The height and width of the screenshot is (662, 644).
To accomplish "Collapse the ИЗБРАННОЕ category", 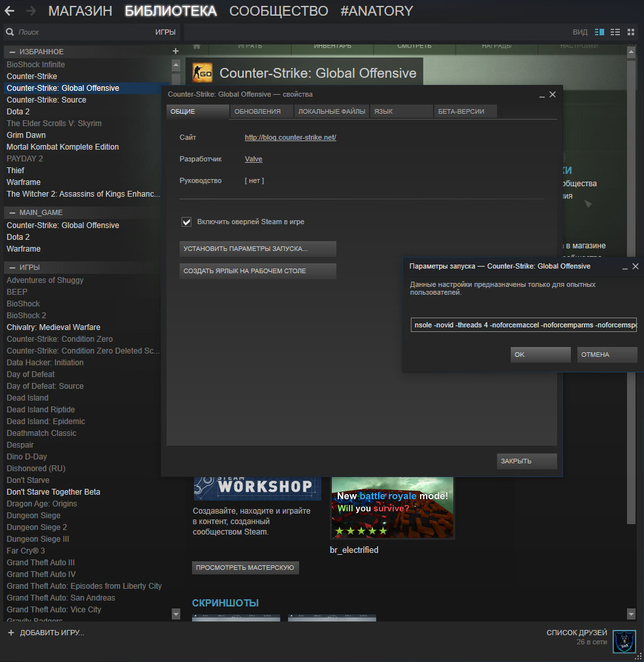I will pos(12,52).
